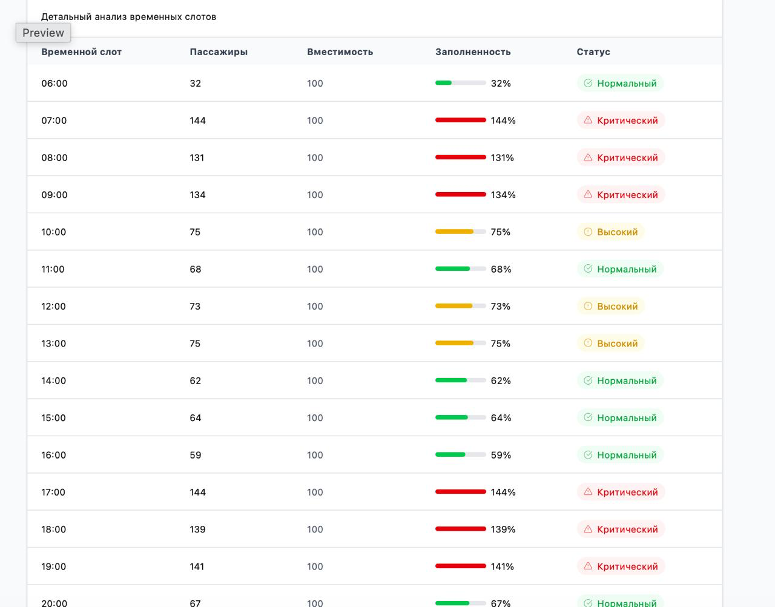Click the clock icon in the 10:00 status badge
The image size is (776, 608).
click(588, 232)
